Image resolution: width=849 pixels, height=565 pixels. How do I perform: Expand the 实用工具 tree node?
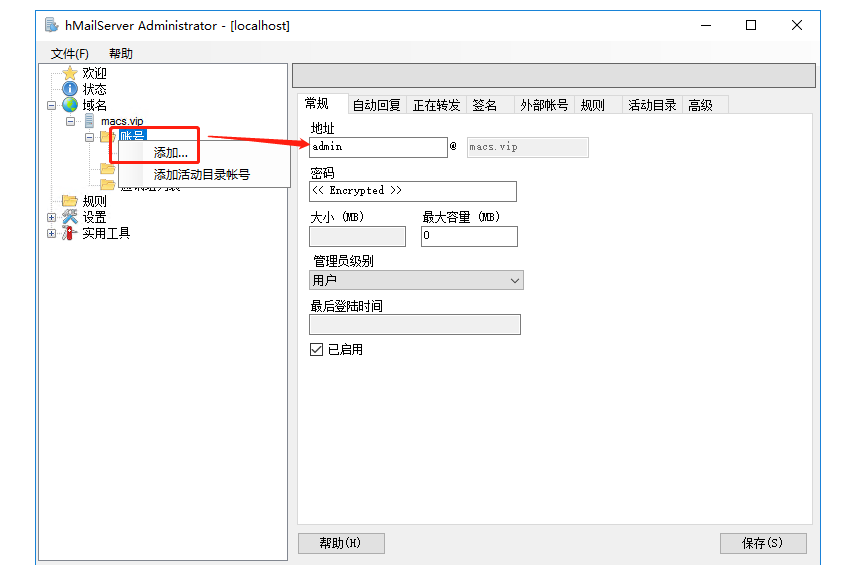click(x=52, y=233)
